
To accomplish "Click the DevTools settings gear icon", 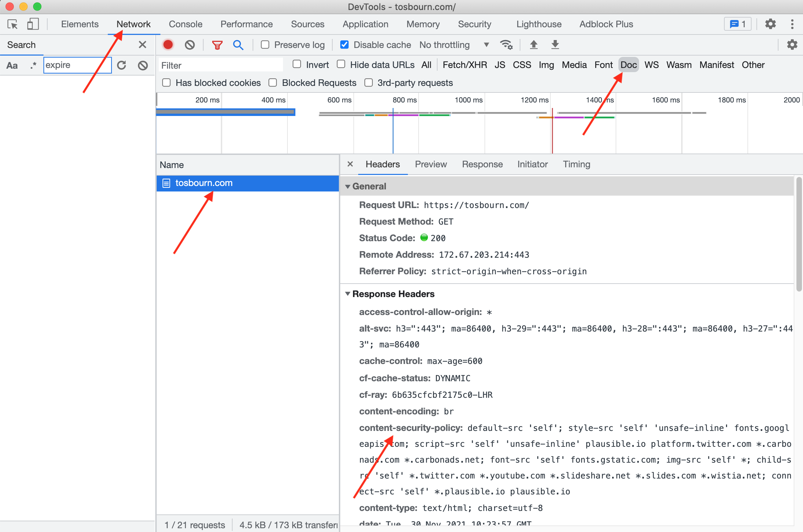I will coord(771,24).
